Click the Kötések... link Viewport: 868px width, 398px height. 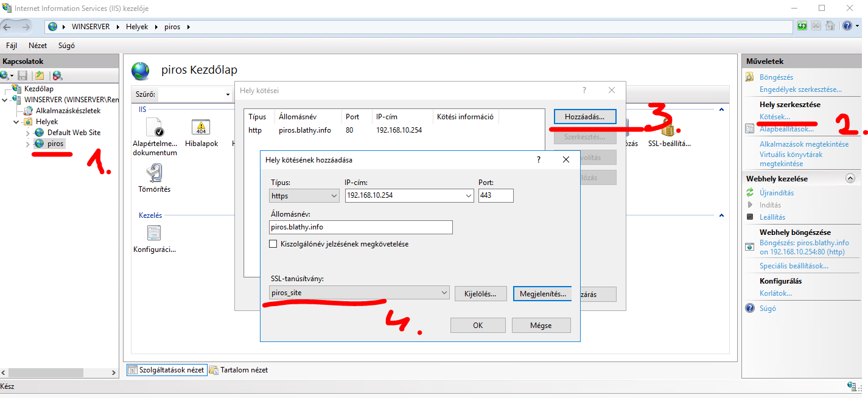click(774, 117)
